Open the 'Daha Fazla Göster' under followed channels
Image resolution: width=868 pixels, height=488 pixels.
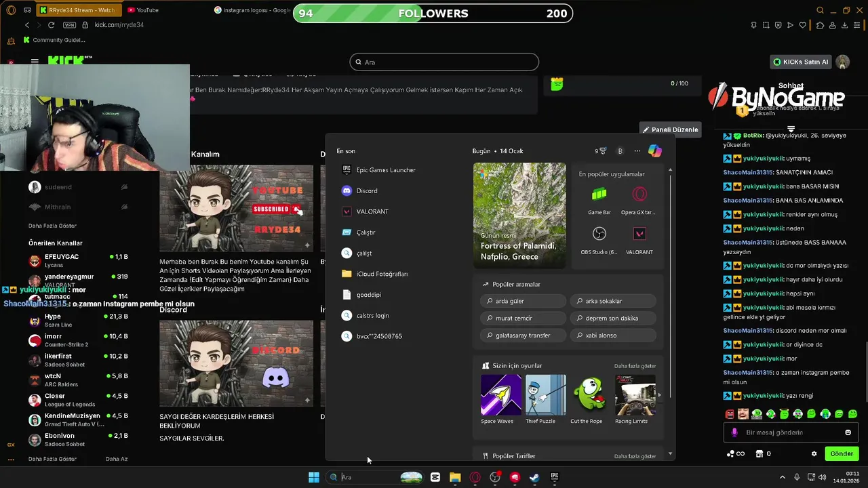(x=52, y=226)
